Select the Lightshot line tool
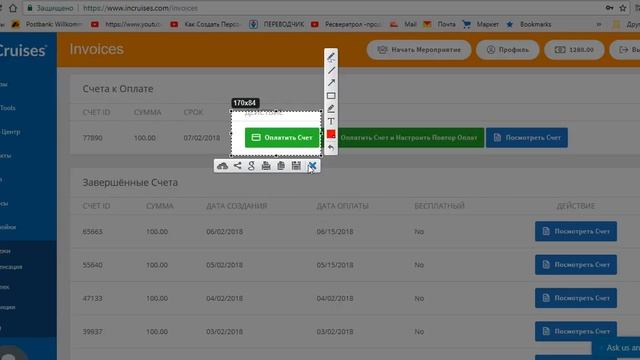The image size is (640, 360). click(331, 70)
